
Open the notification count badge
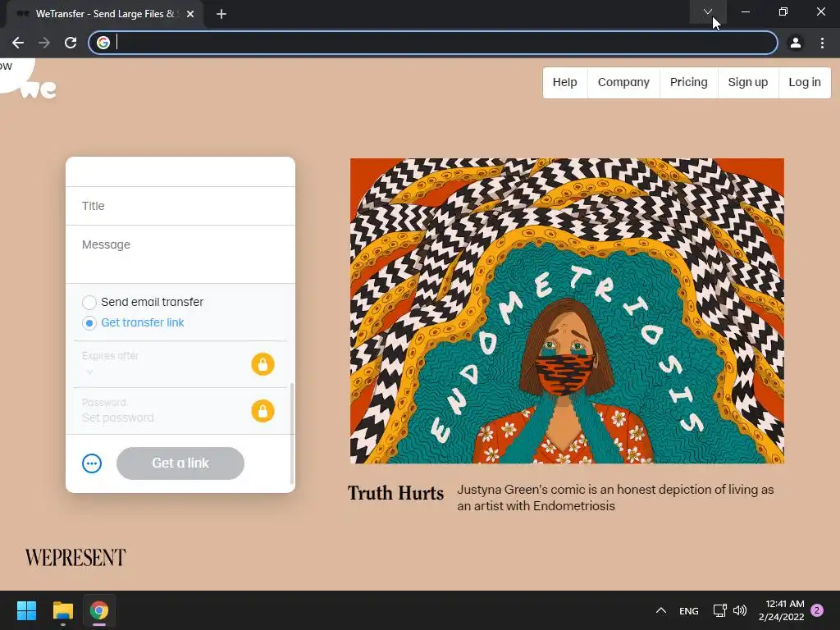click(x=817, y=610)
